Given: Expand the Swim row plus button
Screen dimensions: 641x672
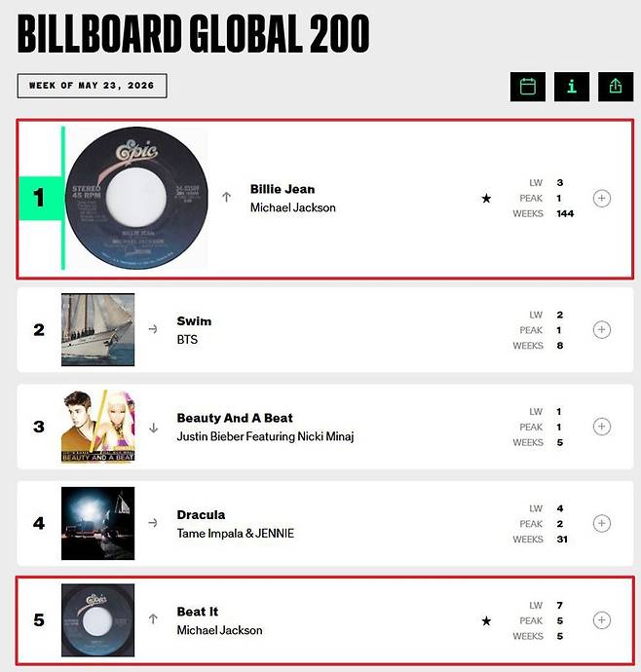Looking at the screenshot, I should coord(602,329).
